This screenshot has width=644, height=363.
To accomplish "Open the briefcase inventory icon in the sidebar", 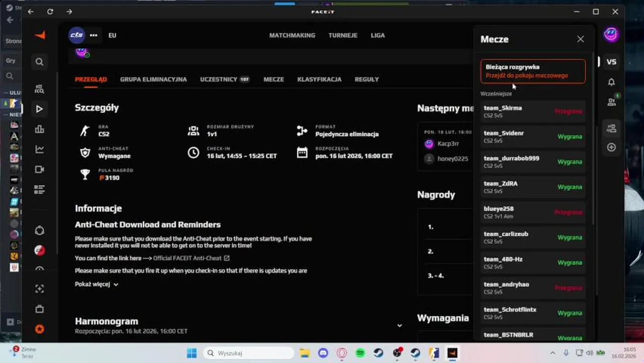I will (39, 309).
